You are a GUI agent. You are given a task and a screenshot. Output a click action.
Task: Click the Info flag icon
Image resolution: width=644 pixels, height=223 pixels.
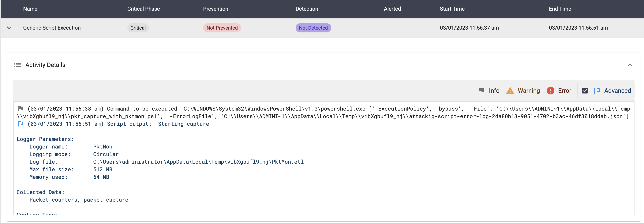click(x=481, y=91)
